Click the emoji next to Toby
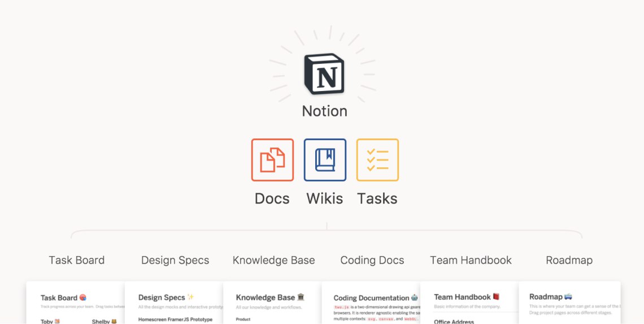 tap(57, 322)
